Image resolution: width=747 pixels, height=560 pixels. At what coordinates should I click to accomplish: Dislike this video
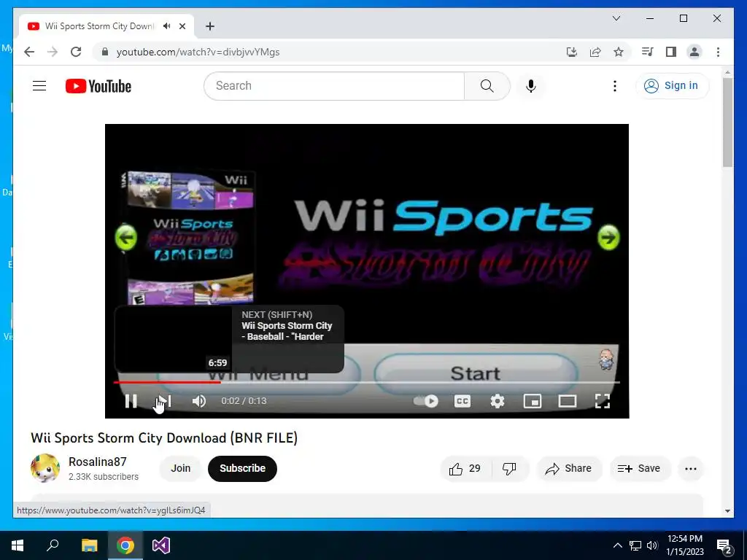510,469
